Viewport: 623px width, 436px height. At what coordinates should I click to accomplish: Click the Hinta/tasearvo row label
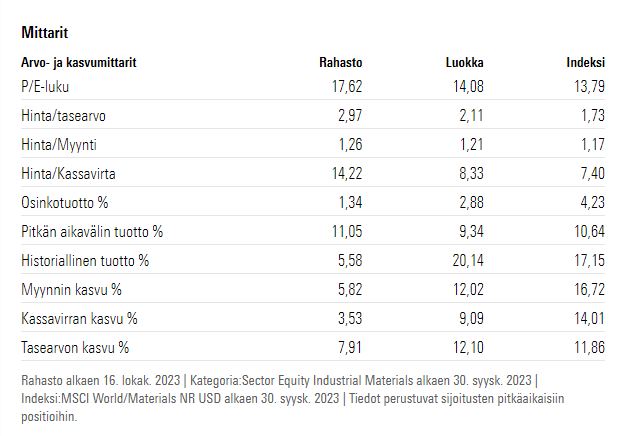click(x=63, y=116)
